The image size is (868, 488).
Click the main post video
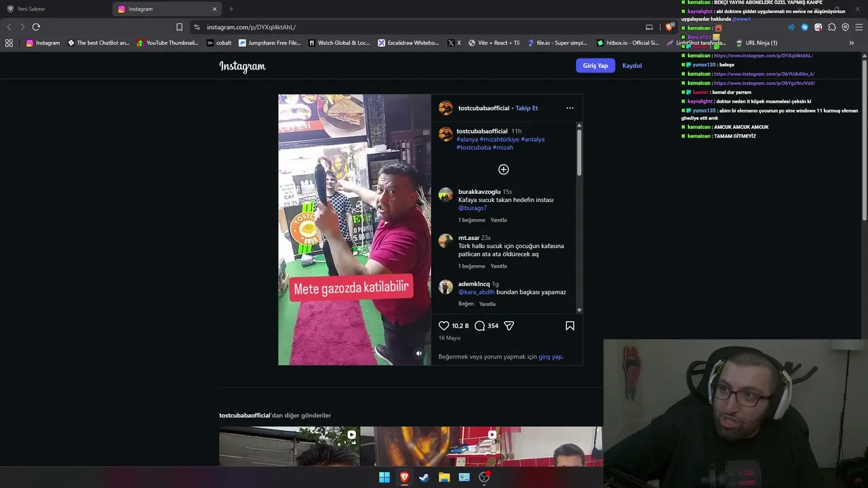tap(355, 230)
